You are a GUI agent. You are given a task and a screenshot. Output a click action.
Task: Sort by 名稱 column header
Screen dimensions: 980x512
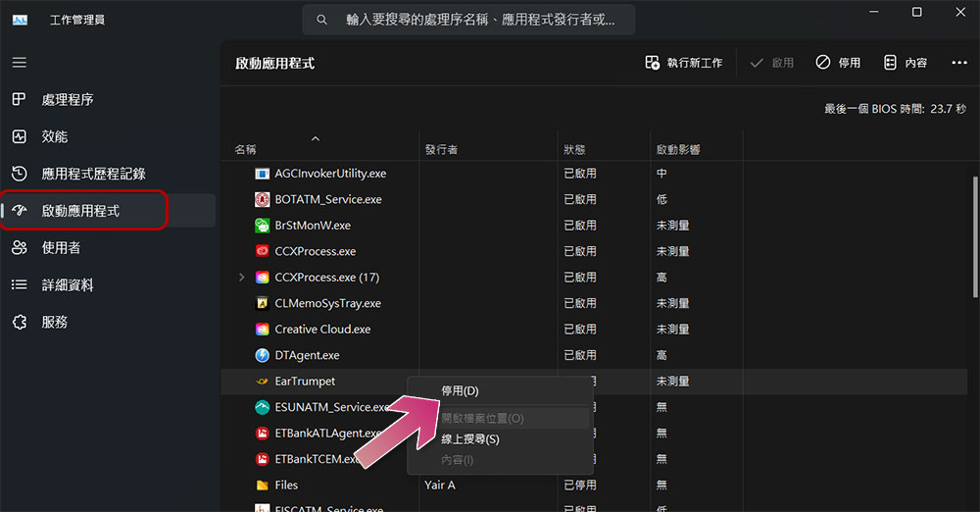point(246,150)
